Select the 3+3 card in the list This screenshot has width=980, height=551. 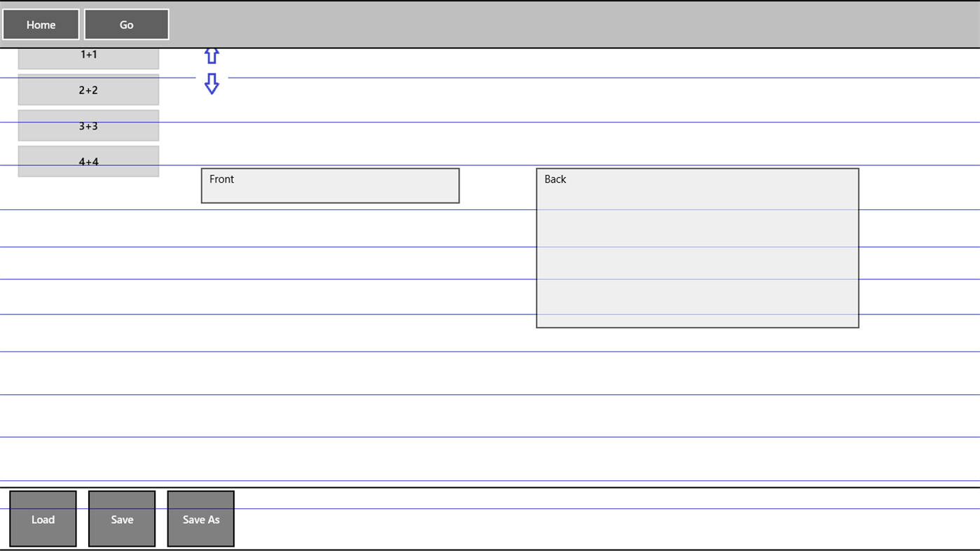[x=88, y=126]
